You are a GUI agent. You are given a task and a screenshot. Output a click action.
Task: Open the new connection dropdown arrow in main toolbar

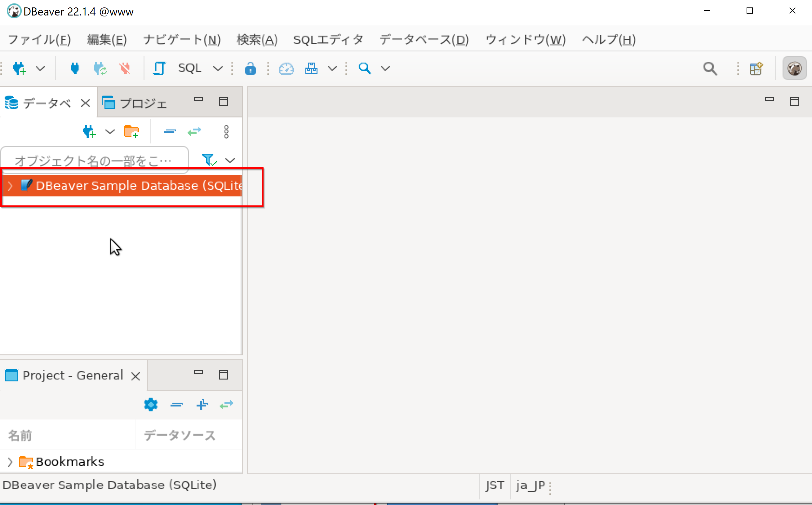click(40, 68)
